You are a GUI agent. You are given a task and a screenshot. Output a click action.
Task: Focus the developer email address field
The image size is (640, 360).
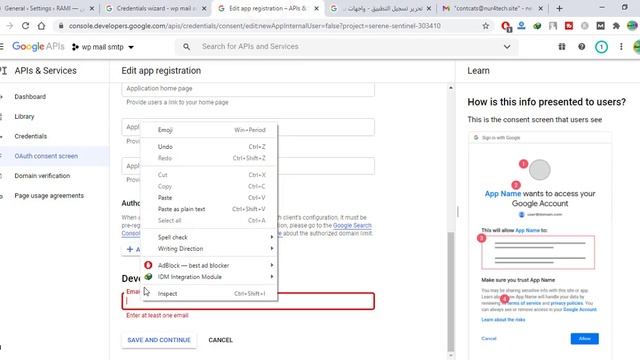(x=248, y=301)
